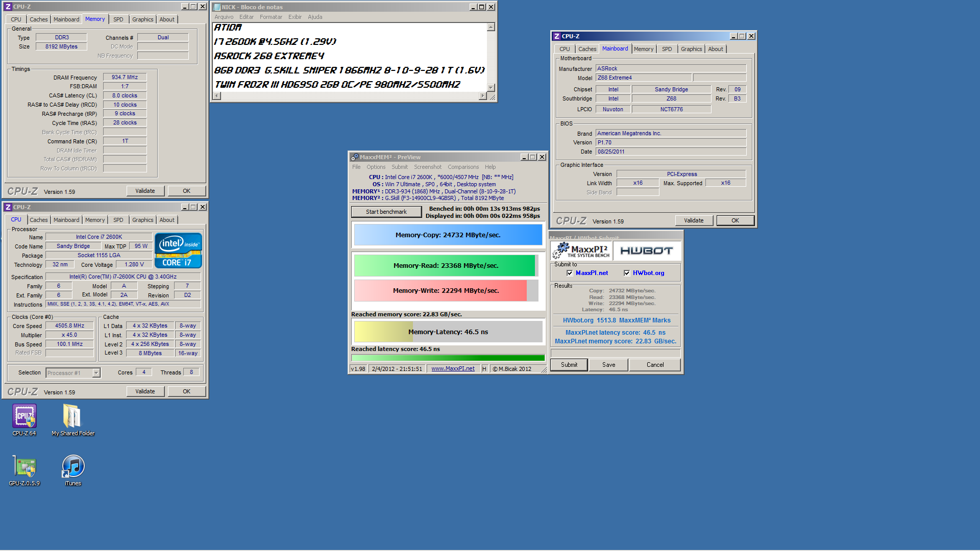Click Submit in HWbot Submit dialog
This screenshot has height=551, width=980.
click(569, 365)
